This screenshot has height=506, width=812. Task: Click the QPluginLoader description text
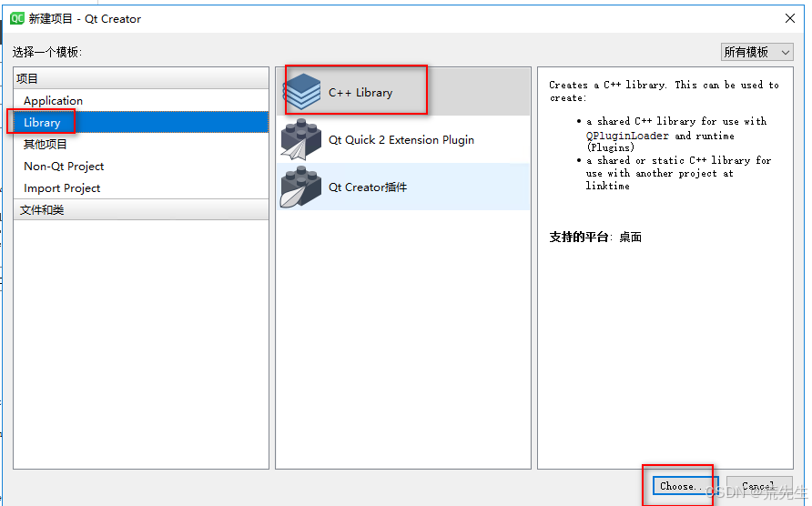[x=627, y=136]
